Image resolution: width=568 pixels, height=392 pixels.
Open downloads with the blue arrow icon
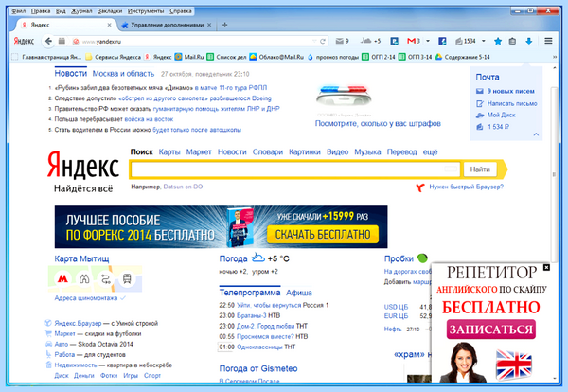pyautogui.click(x=529, y=41)
